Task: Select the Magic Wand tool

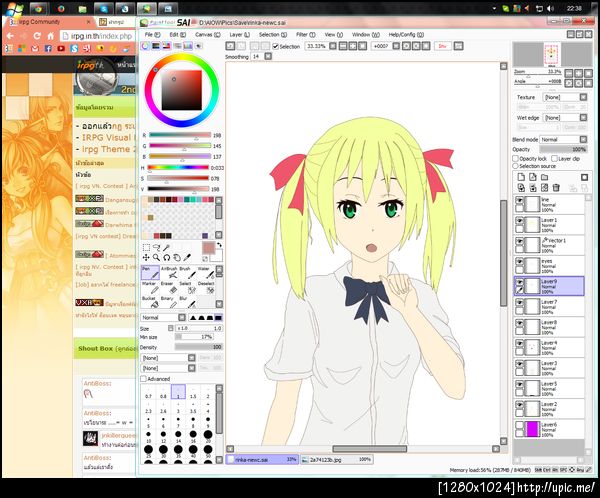Action: 166,247
